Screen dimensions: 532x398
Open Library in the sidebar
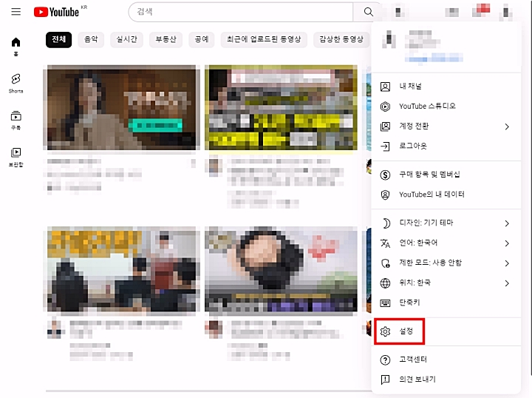(16, 157)
